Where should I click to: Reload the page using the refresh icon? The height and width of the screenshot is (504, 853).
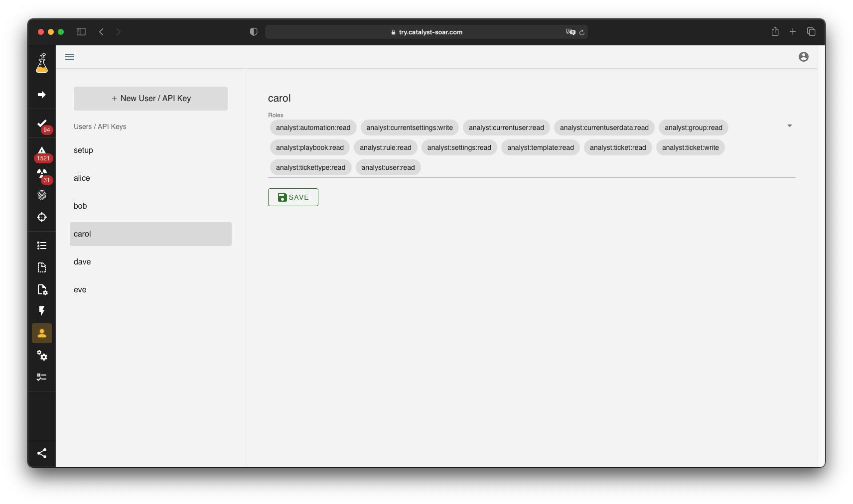tap(581, 32)
